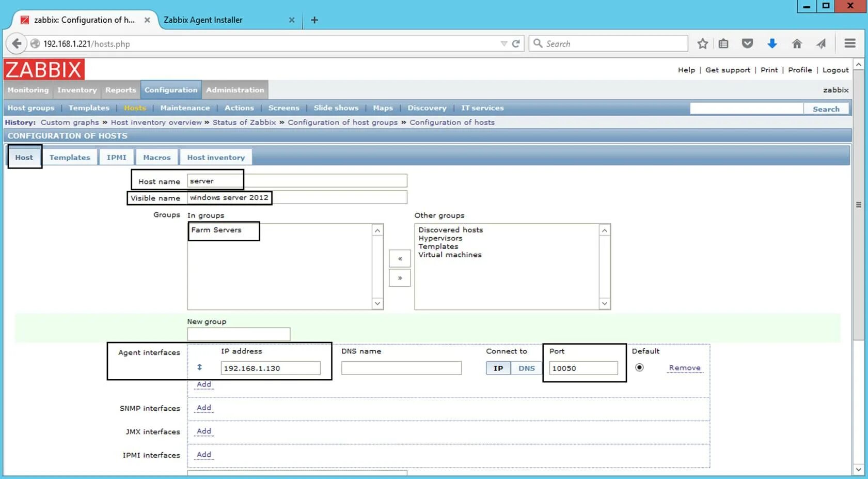
Task: Add another Agent interface
Action: pos(204,384)
